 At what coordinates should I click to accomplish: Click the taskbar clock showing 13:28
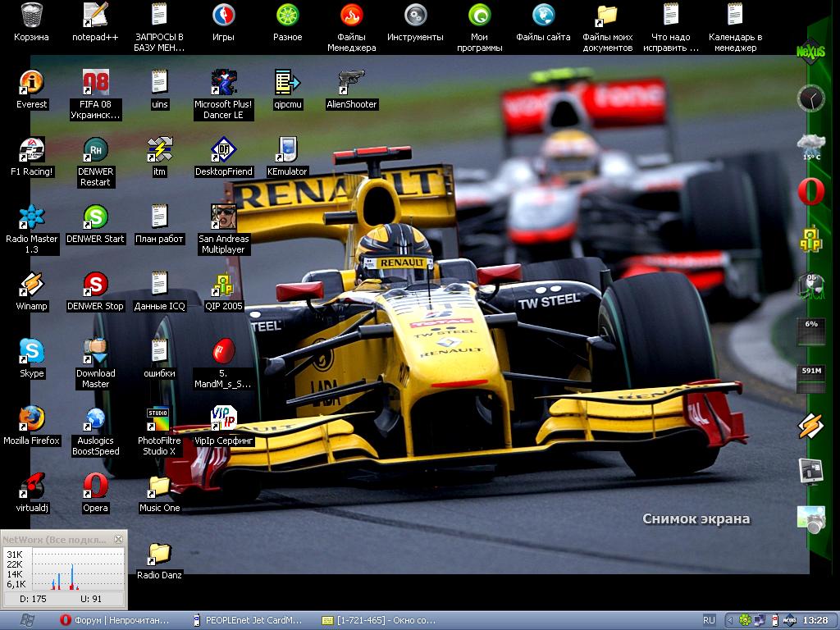pyautogui.click(x=815, y=620)
